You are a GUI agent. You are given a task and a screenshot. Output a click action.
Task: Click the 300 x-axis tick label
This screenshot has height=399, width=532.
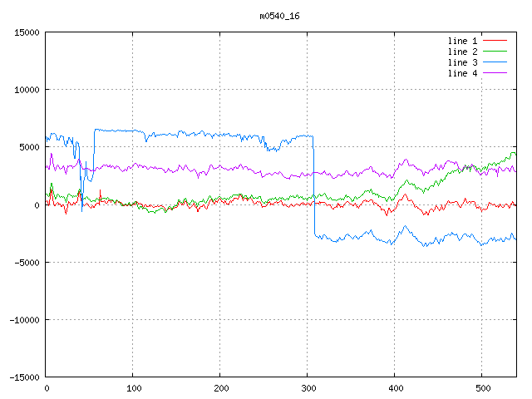308,388
